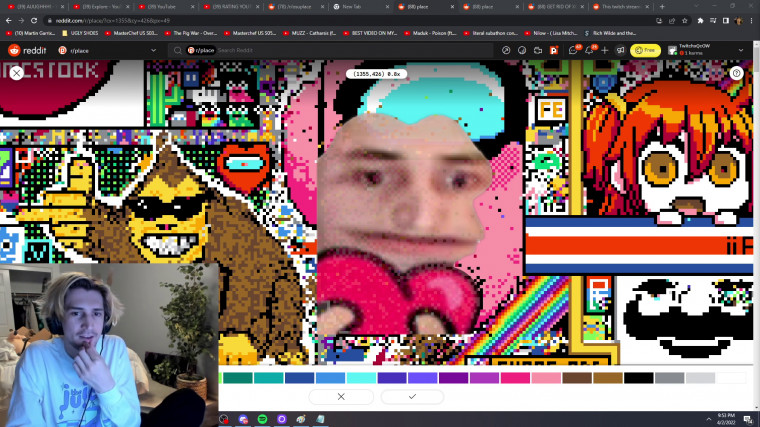The image size is (760, 427).
Task: Pick the periwinkle color swatch
Action: click(x=423, y=378)
